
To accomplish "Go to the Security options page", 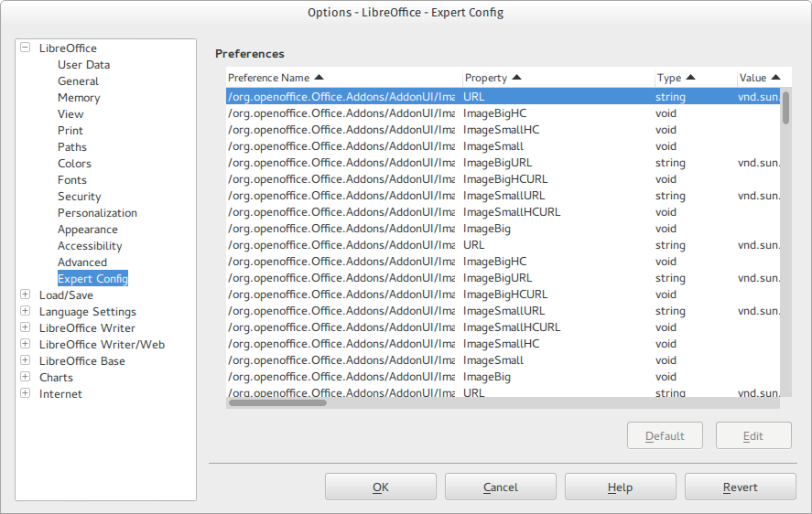I will point(79,197).
